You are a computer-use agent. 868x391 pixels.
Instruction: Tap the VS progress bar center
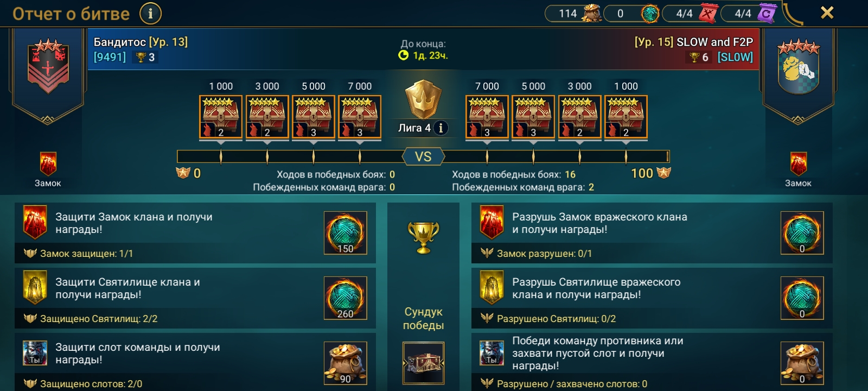tap(423, 157)
